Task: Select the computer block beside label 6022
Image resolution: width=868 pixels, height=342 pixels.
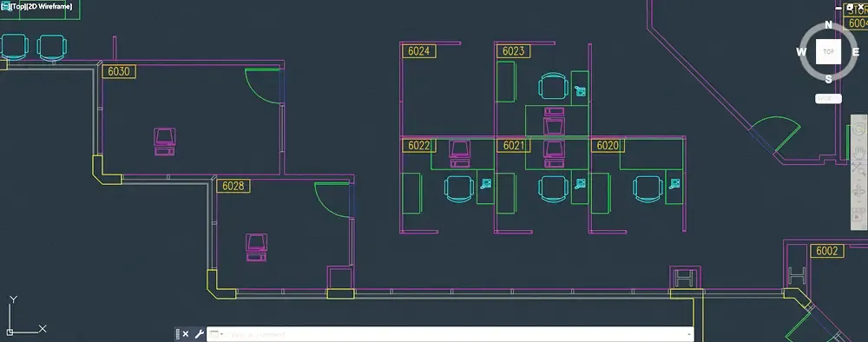Action: coord(460,154)
